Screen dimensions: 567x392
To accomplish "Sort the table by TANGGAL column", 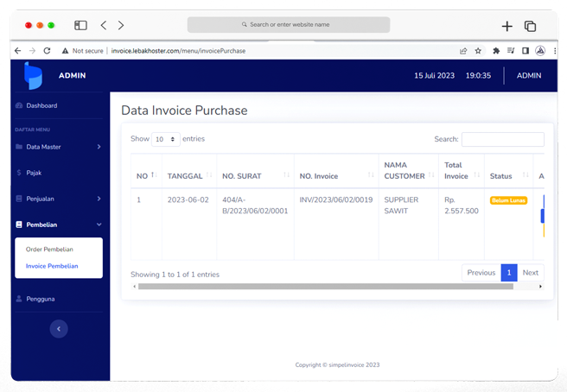I will 186,176.
